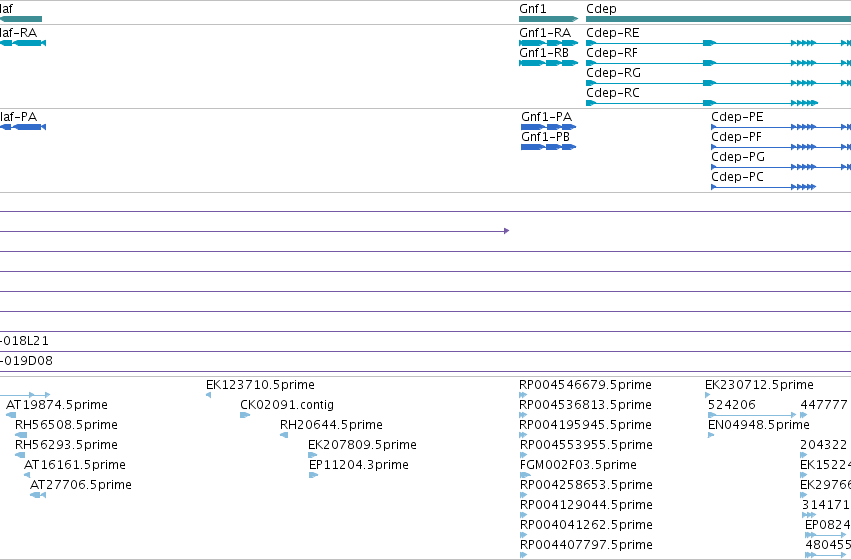Viewport: 851px width, 560px height.
Task: Open the Cdep-RC transcript label
Action: coord(613,93)
